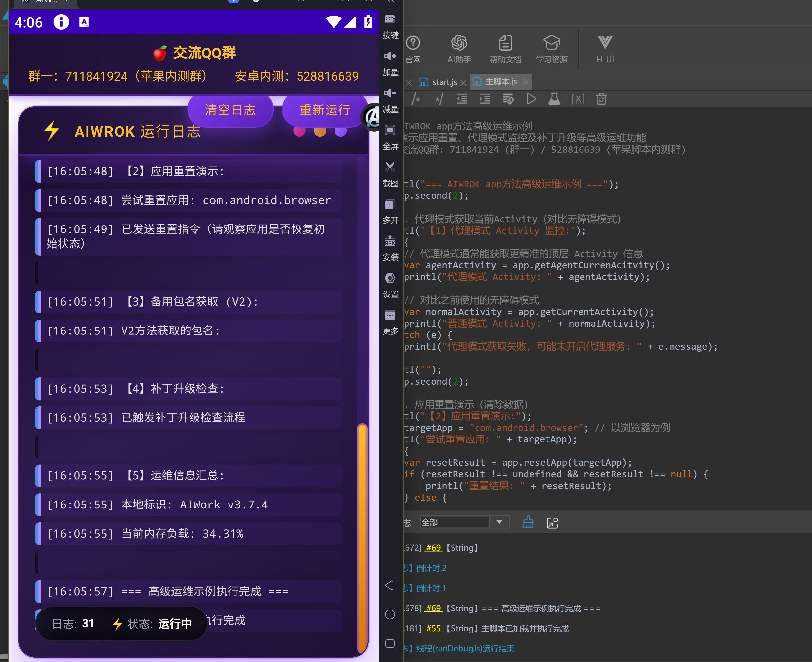Tap the keyboard A icon in status bar
Viewport: 812px width, 662px height.
[x=84, y=22]
